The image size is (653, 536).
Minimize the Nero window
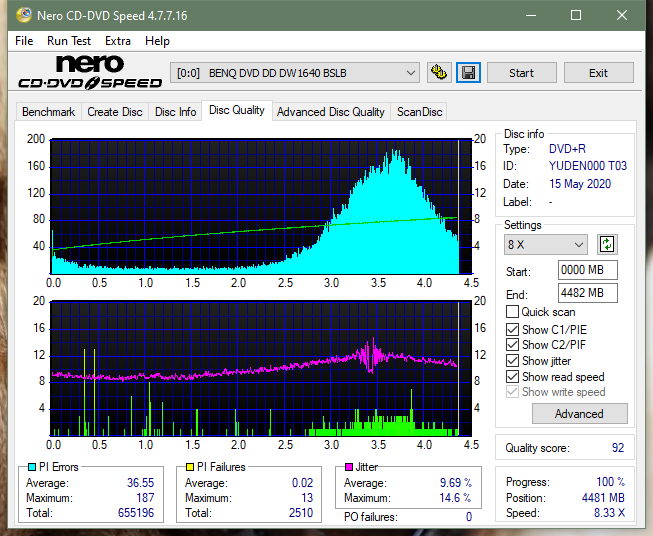click(x=531, y=15)
